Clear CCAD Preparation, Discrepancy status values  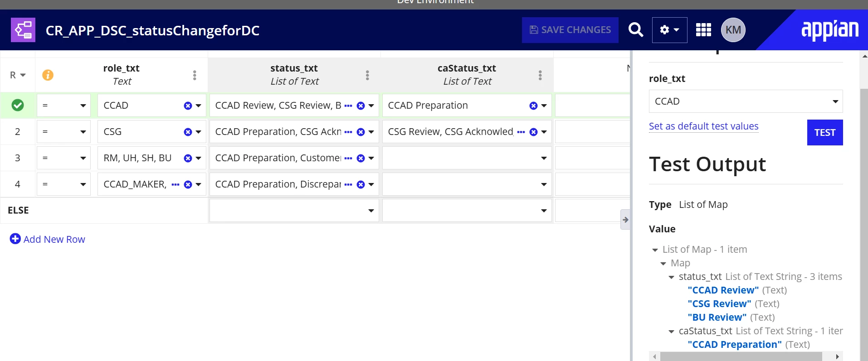coord(361,184)
